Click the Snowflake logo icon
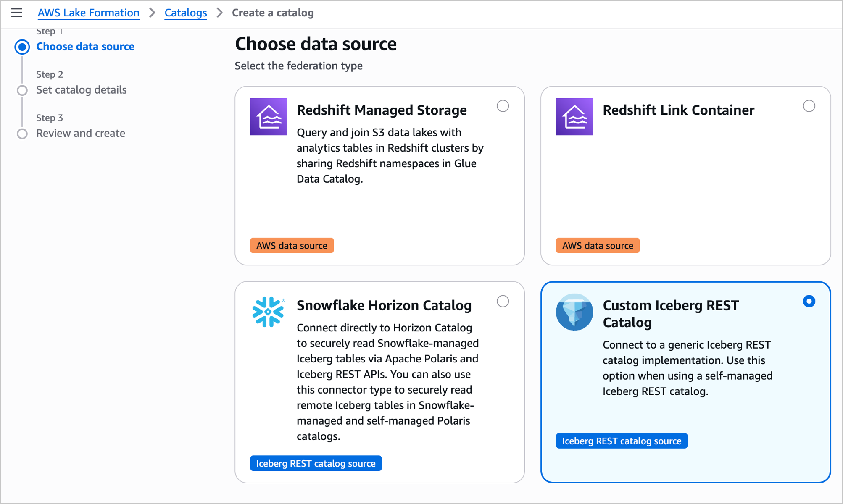 pos(269,312)
